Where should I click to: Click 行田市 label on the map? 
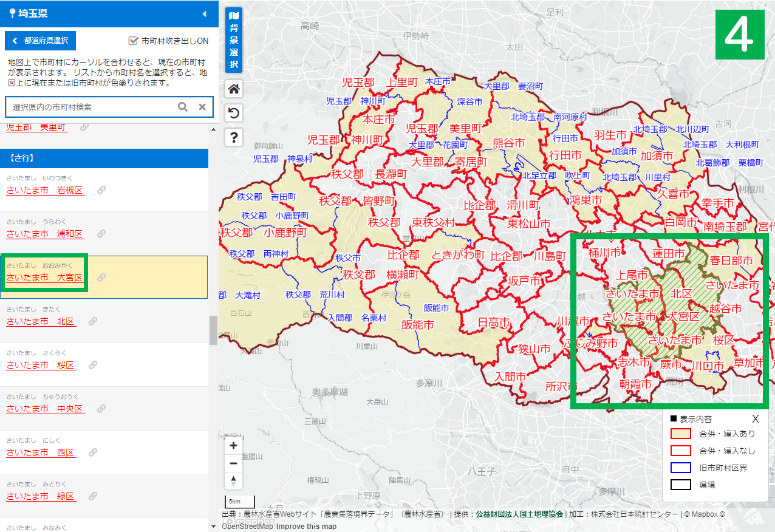tap(565, 155)
